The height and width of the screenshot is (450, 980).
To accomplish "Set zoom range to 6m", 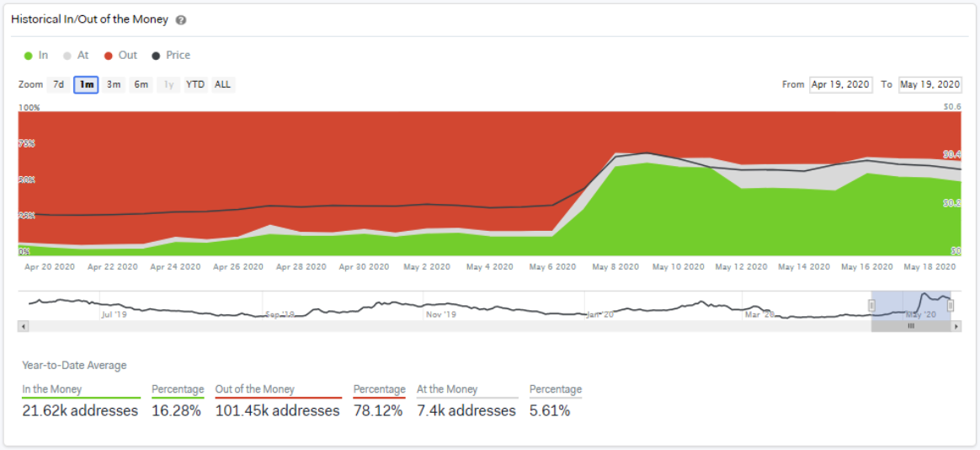I will pyautogui.click(x=141, y=84).
